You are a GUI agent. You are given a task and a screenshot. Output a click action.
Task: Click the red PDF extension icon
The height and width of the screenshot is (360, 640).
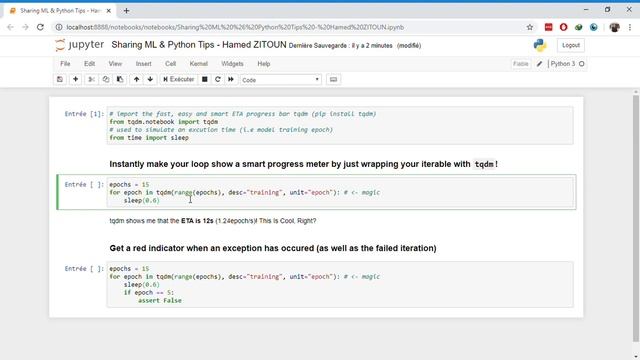pyautogui.click(x=549, y=27)
